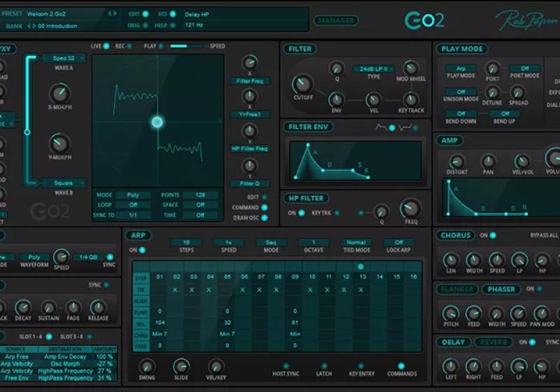Click the ECS button in header

[173, 14]
